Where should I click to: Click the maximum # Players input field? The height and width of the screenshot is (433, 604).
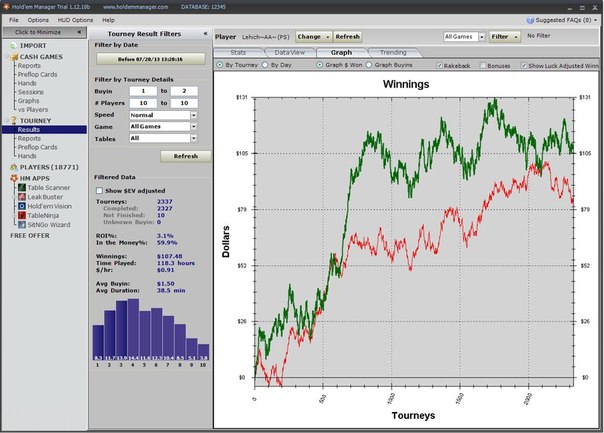pos(184,103)
